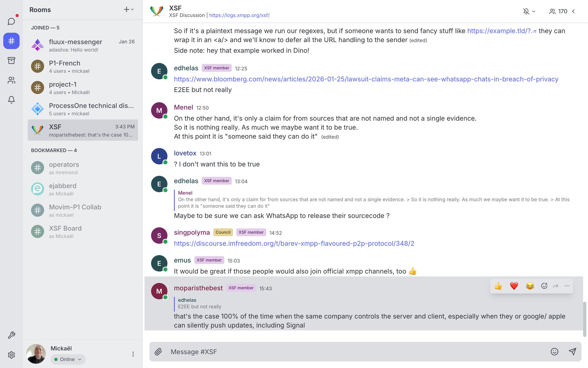Image resolution: width=588 pixels, height=368 pixels.
Task: Attach a file using the paperclip icon
Action: 158,352
